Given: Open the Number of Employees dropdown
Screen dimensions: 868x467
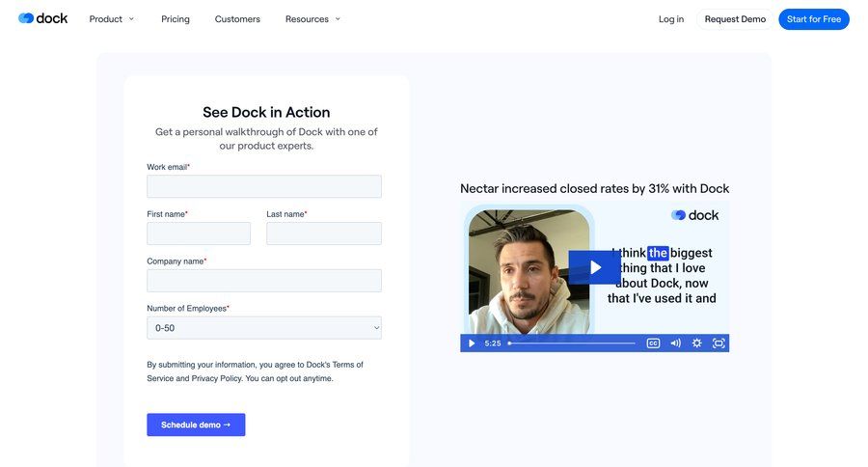Looking at the screenshot, I should 264,327.
